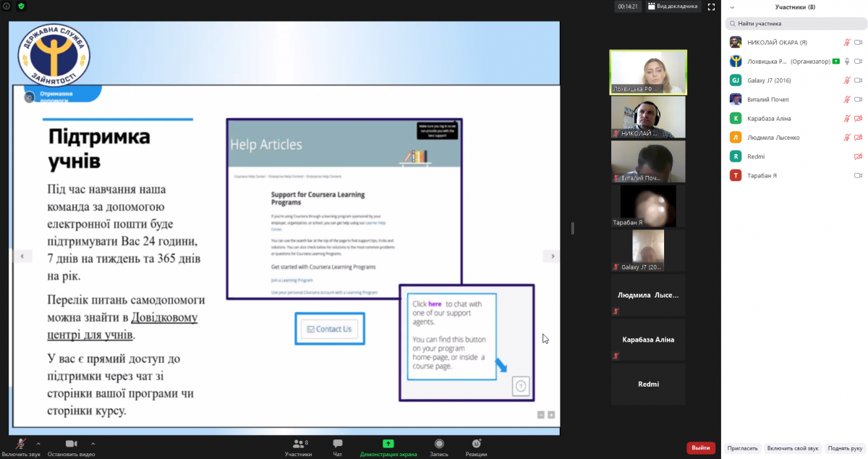Click the Найти участника search field
Image resolution: width=868 pixels, height=459 pixels.
tap(794, 23)
